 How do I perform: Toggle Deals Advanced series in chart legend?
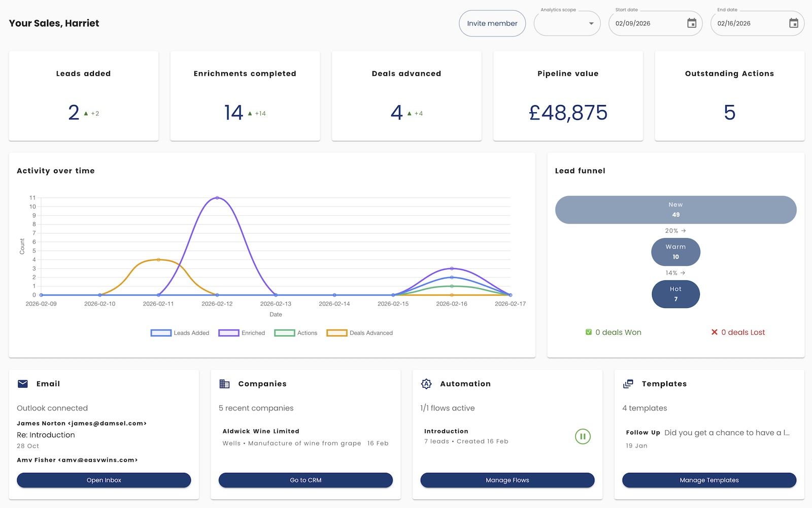pos(360,333)
